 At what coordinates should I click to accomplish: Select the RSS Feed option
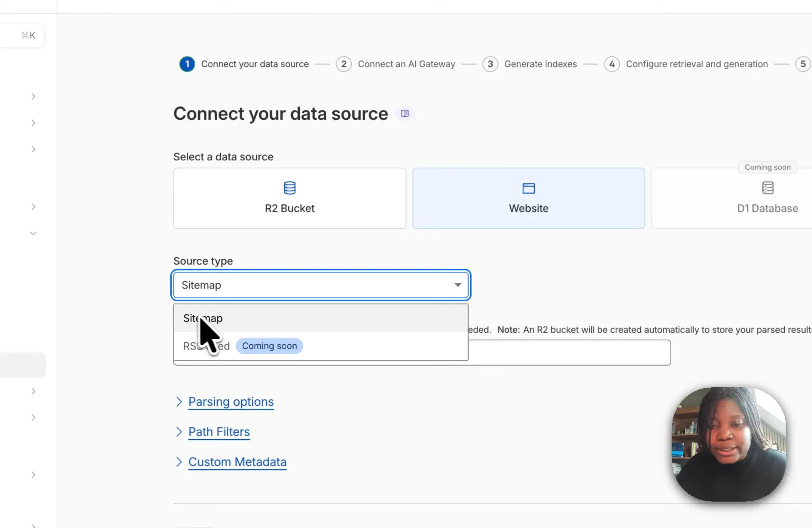(x=206, y=346)
